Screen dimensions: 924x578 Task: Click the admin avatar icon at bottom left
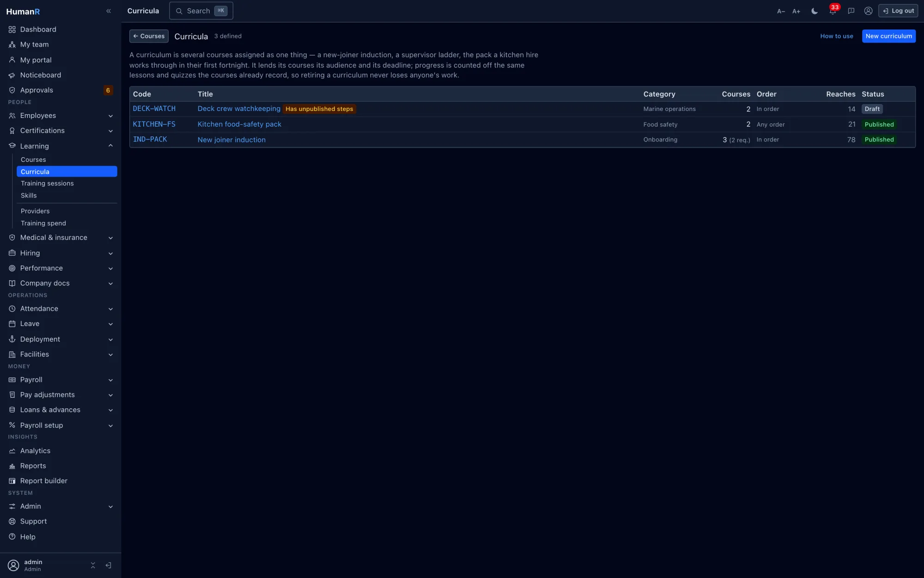point(14,566)
